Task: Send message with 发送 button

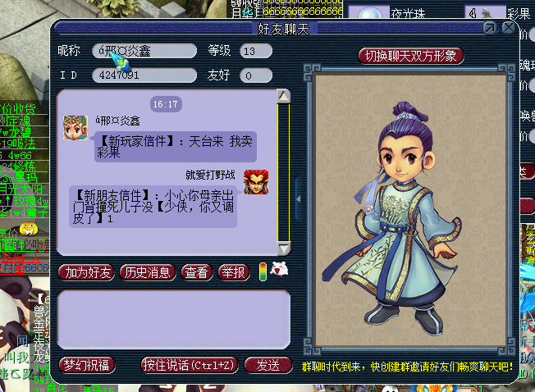Action: [x=268, y=365]
